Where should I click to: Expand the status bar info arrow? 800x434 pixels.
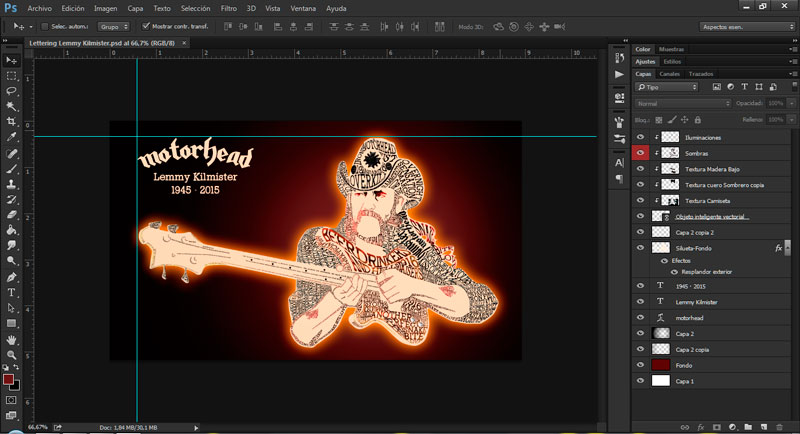tap(196, 427)
